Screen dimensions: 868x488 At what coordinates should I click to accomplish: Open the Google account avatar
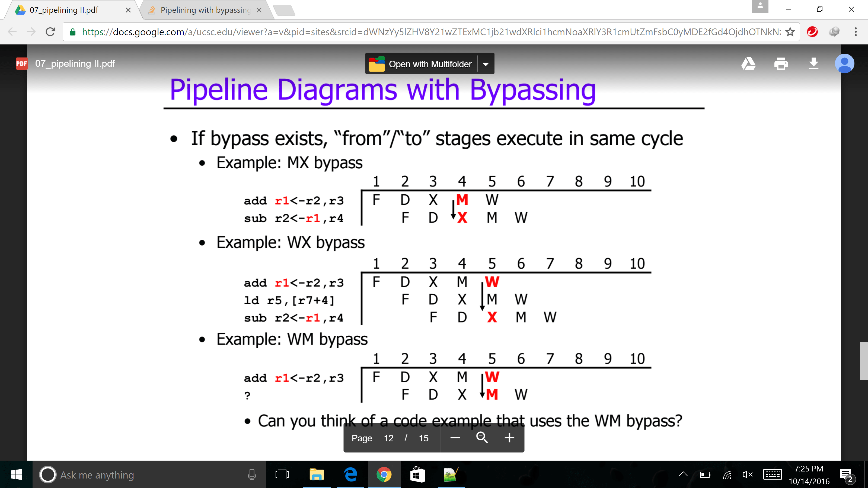pyautogui.click(x=844, y=64)
